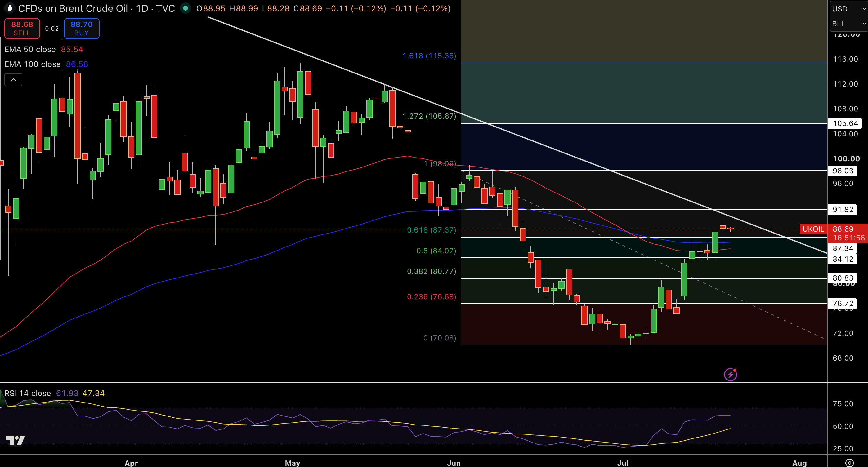This screenshot has height=467, width=868.
Task: Click the 84.12 price level label
Action: [842, 259]
